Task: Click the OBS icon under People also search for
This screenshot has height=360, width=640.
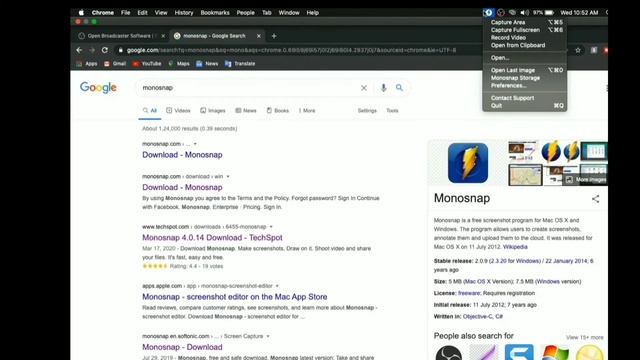Action: point(449,353)
